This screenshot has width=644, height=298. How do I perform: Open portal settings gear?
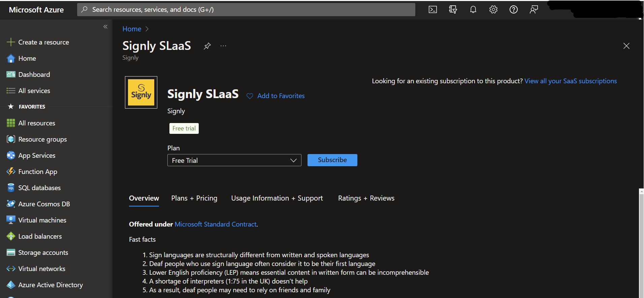[x=493, y=9]
